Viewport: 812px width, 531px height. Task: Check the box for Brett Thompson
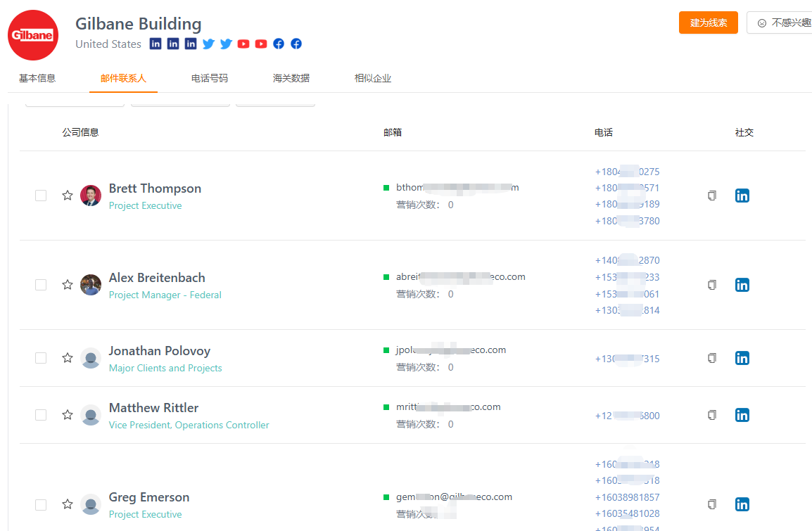pos(41,196)
